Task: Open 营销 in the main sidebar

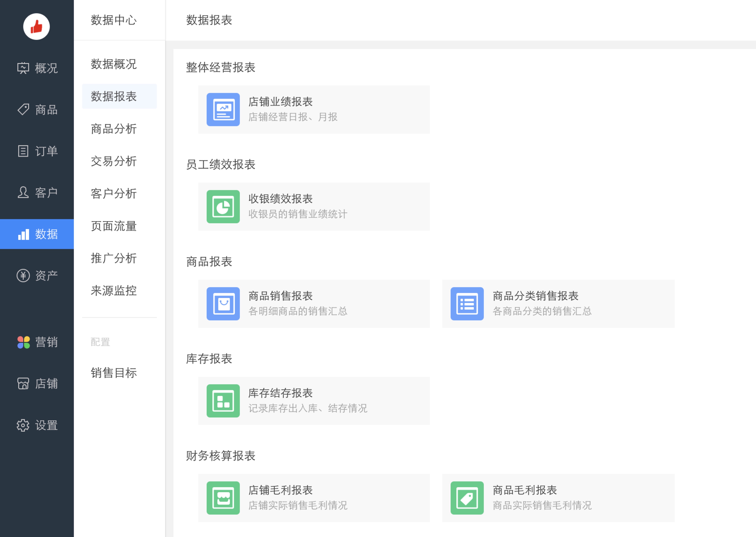Action: [37, 342]
